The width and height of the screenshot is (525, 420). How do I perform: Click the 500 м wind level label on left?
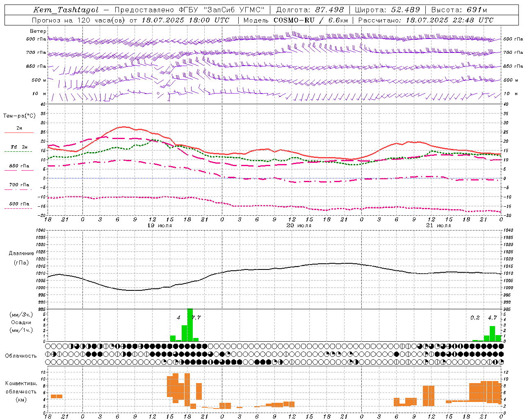click(x=39, y=80)
